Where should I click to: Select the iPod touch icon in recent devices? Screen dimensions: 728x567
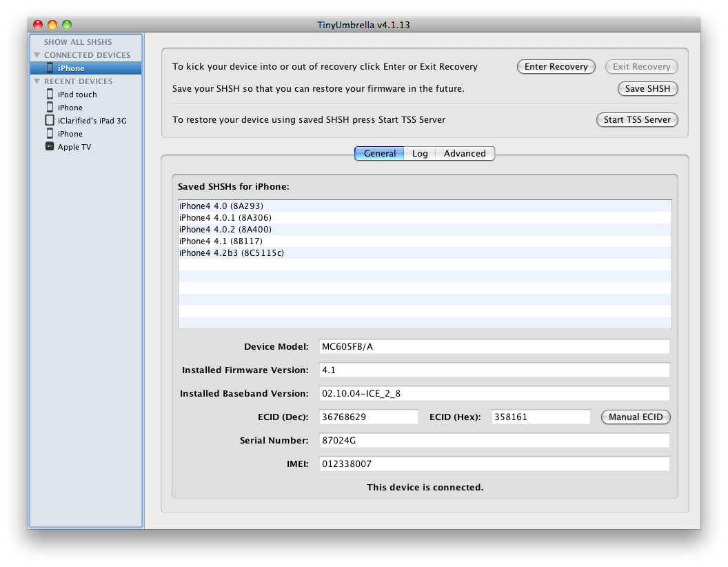[x=50, y=94]
